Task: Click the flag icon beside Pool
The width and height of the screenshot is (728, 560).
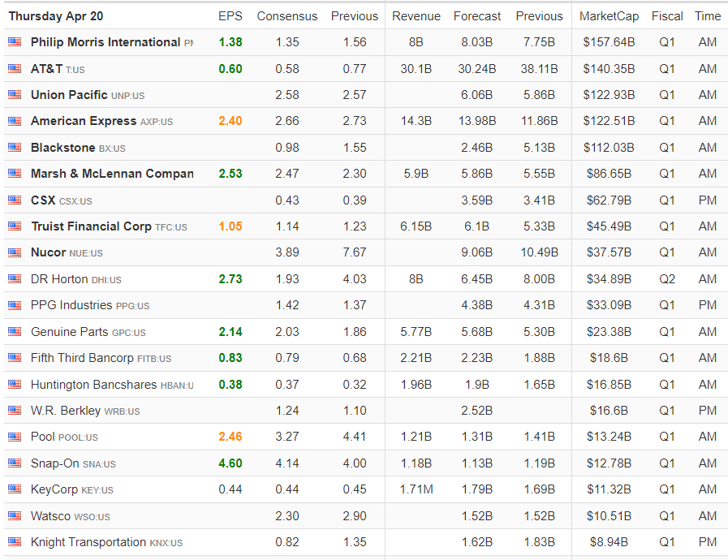Action: coord(15,437)
